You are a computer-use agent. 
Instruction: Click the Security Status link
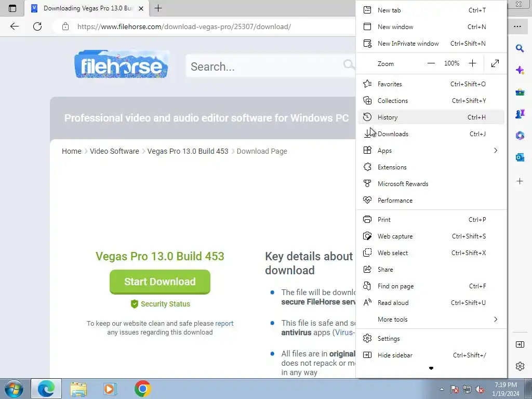[161, 304]
